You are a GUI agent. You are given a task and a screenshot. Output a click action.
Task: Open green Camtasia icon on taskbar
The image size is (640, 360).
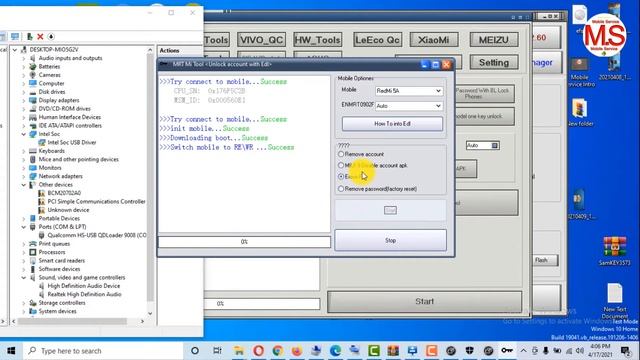pyautogui.click(x=373, y=351)
